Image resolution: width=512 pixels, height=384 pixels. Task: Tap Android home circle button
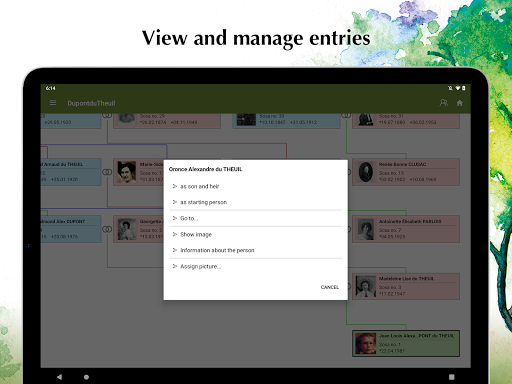86,377
